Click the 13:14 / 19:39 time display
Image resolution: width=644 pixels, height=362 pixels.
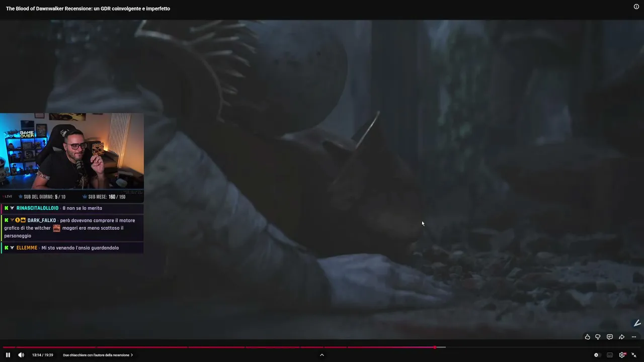42,355
